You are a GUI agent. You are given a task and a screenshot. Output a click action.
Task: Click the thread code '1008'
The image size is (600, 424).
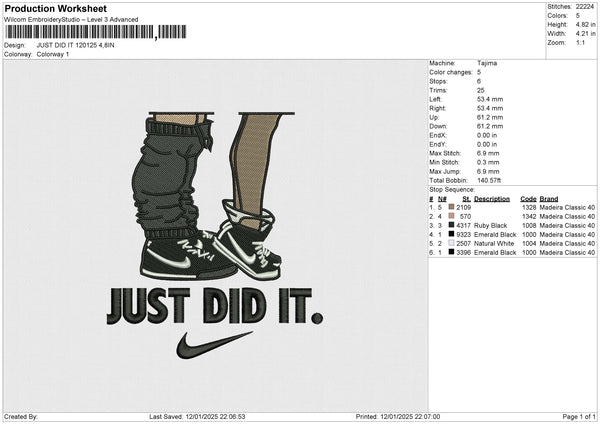pyautogui.click(x=529, y=225)
